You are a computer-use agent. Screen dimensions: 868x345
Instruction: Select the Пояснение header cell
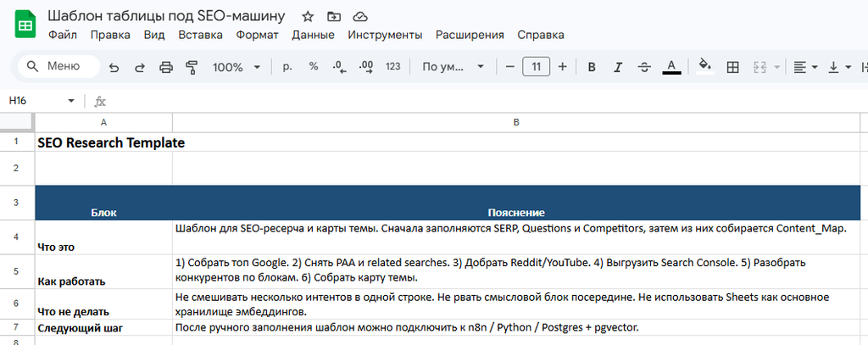click(516, 203)
